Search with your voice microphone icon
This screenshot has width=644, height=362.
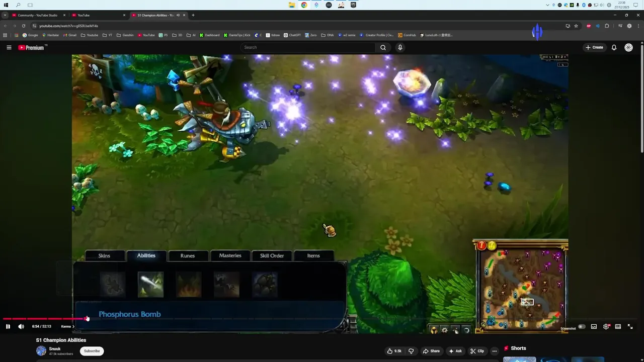[x=400, y=47]
